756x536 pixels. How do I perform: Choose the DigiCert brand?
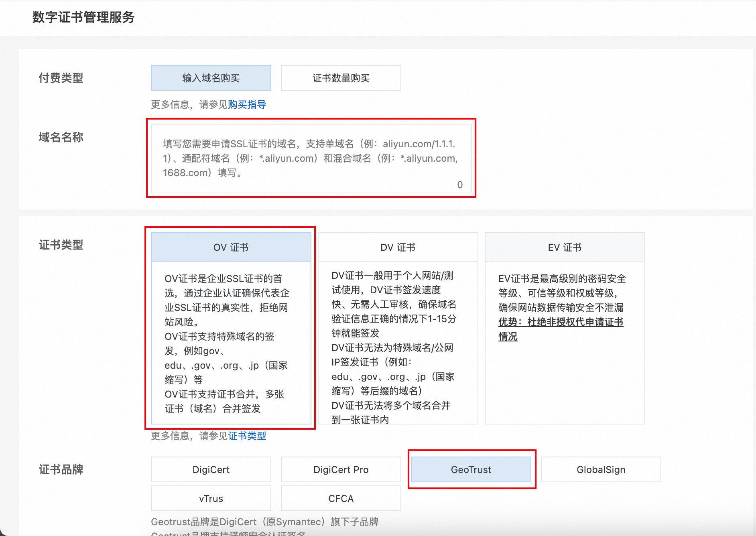click(211, 469)
